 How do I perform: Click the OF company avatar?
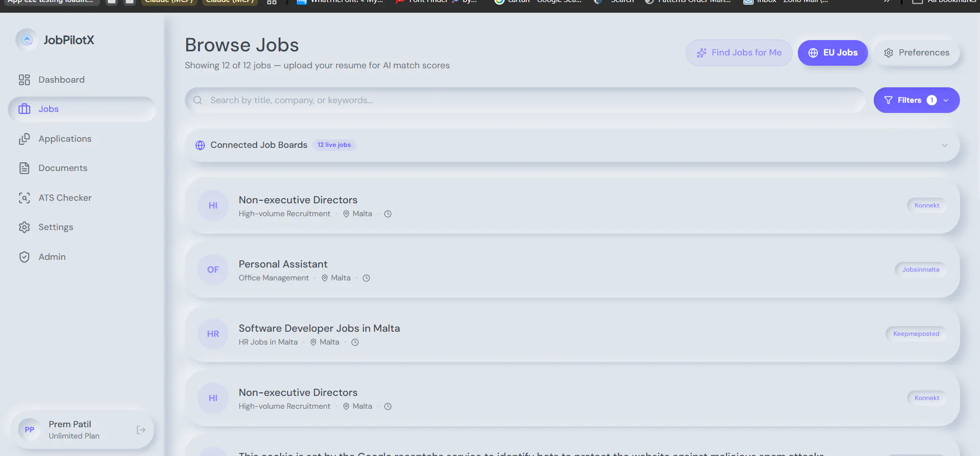213,270
